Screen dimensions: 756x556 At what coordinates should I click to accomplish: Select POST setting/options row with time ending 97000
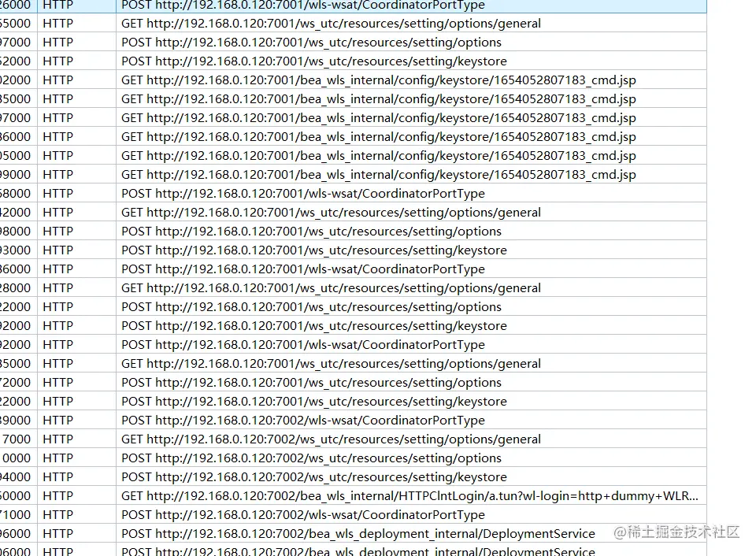(x=353, y=43)
